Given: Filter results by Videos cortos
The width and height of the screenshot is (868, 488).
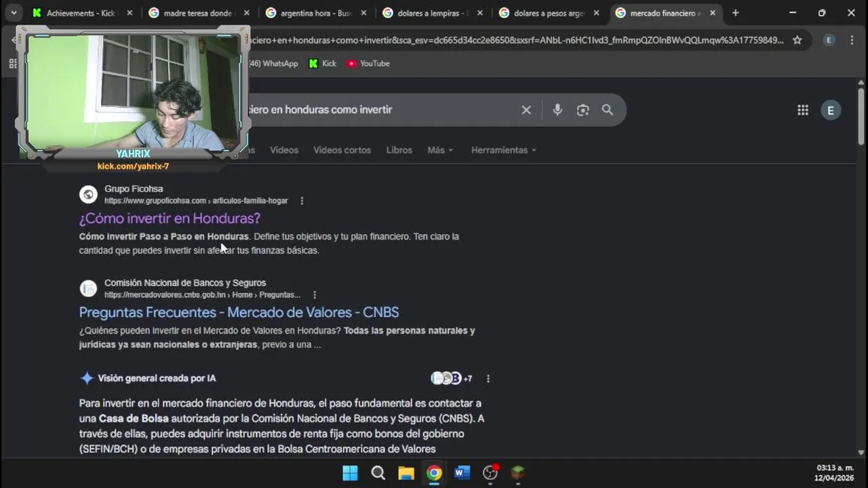Looking at the screenshot, I should point(342,150).
